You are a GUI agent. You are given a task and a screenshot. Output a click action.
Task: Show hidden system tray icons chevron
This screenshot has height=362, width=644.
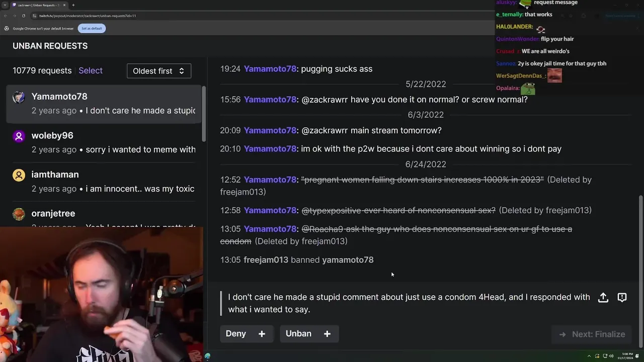tap(589, 356)
